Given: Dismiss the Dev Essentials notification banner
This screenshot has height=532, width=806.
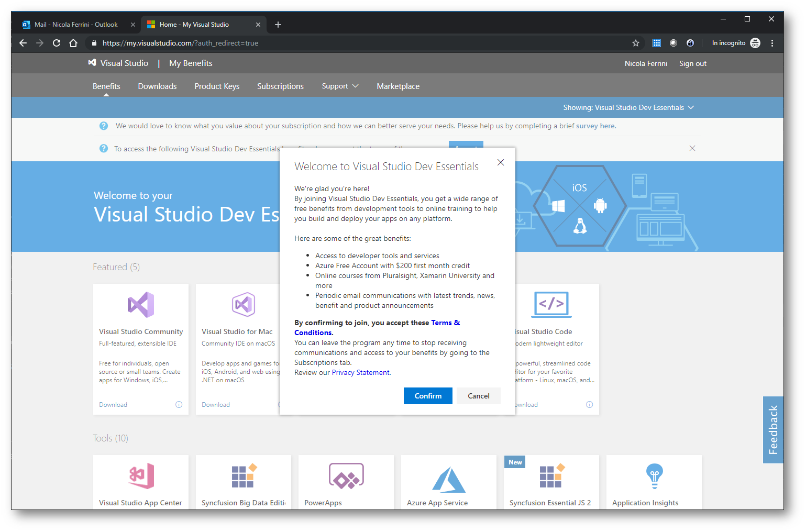Looking at the screenshot, I should pyautogui.click(x=692, y=148).
